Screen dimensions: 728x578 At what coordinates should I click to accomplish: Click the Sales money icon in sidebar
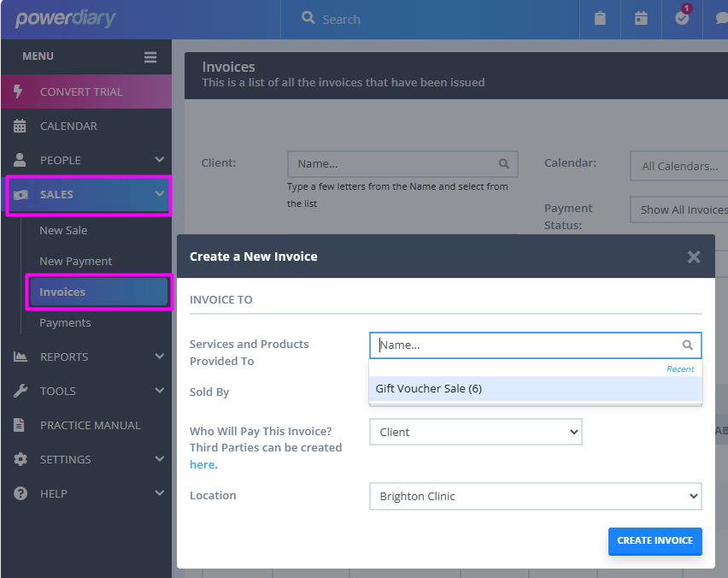pyautogui.click(x=21, y=195)
